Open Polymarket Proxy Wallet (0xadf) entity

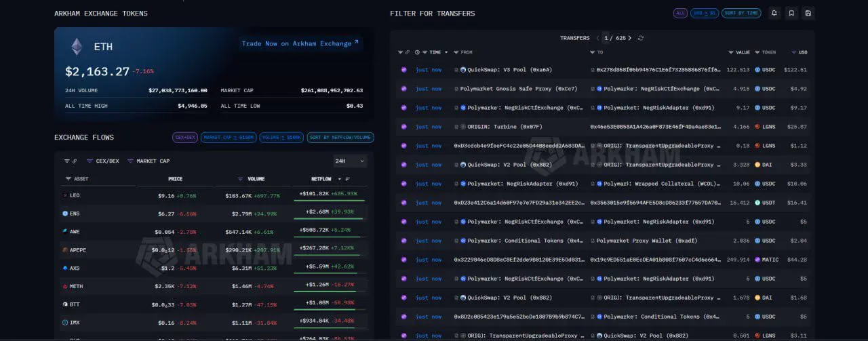tap(646, 241)
